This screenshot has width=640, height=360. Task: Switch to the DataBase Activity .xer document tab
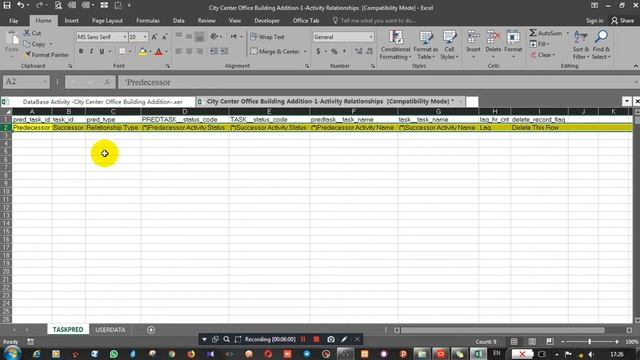click(102, 102)
